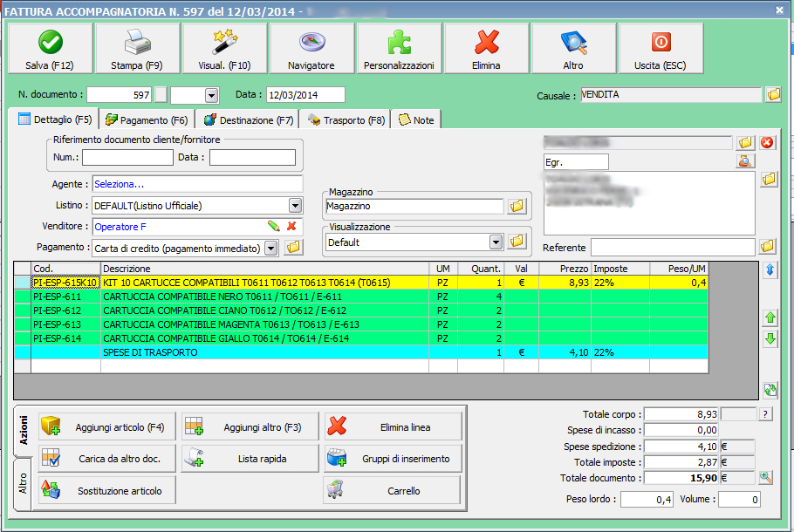Expand the Visualizzazione Default dropdown
The image size is (794, 532).
click(x=496, y=242)
